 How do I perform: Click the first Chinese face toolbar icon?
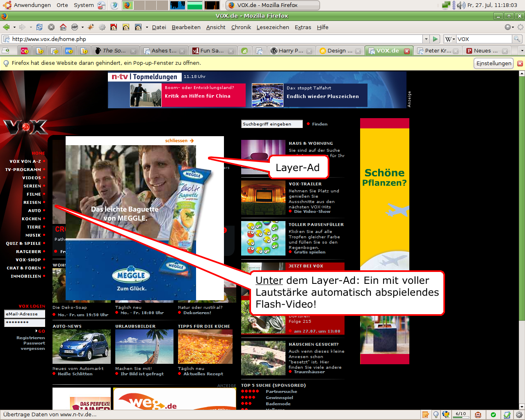114,27
